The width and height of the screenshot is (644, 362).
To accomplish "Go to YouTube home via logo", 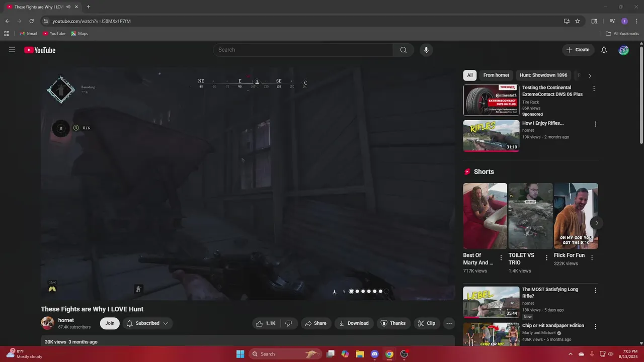I will [x=40, y=50].
